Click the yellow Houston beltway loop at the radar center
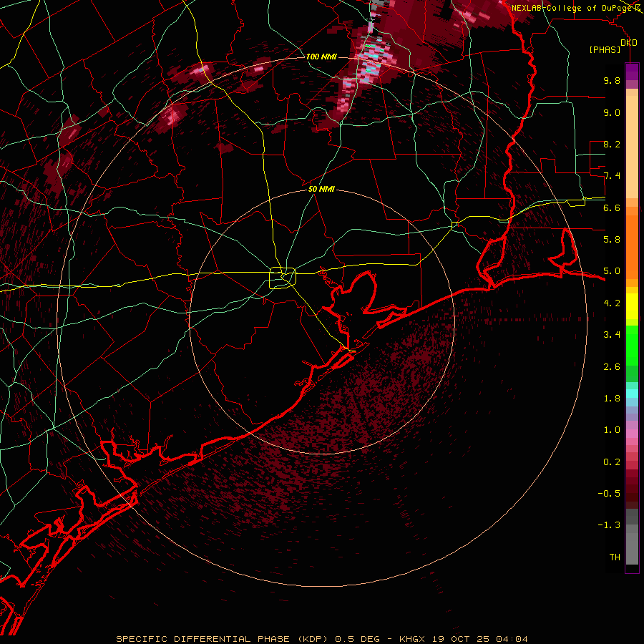 coord(283,278)
